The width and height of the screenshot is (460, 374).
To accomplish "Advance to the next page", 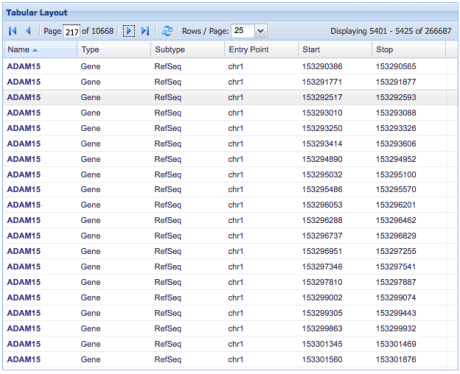I will (x=129, y=31).
